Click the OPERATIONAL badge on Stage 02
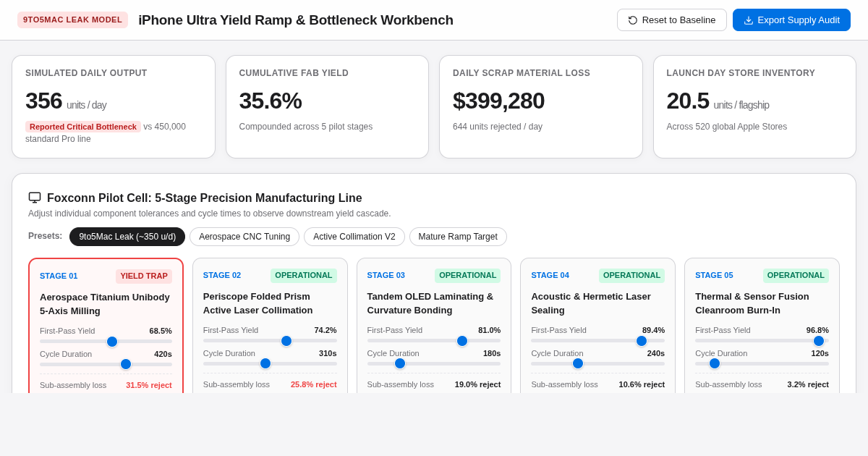 304,276
